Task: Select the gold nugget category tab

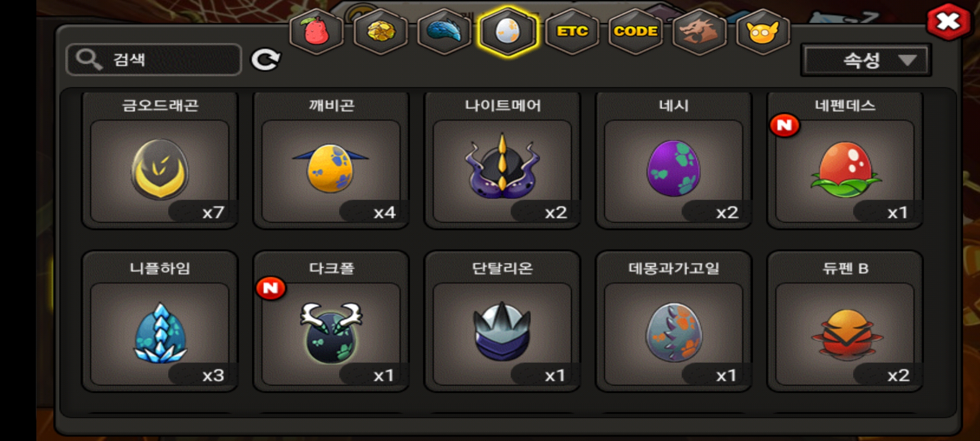Action: (x=380, y=31)
